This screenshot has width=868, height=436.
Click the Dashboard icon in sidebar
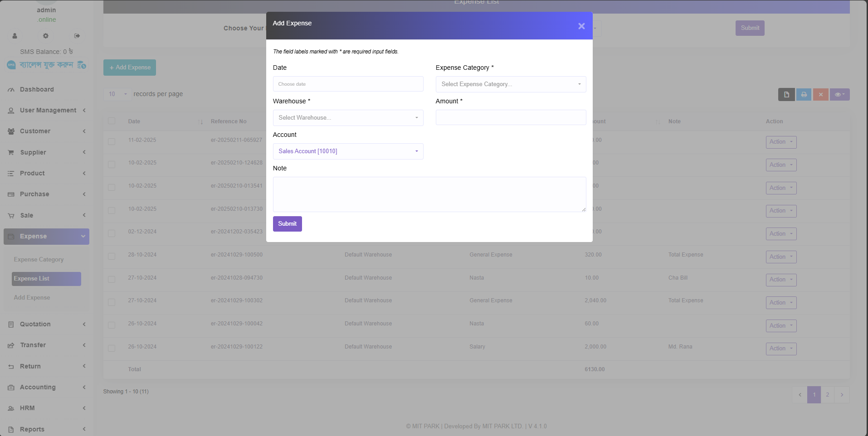click(11, 90)
